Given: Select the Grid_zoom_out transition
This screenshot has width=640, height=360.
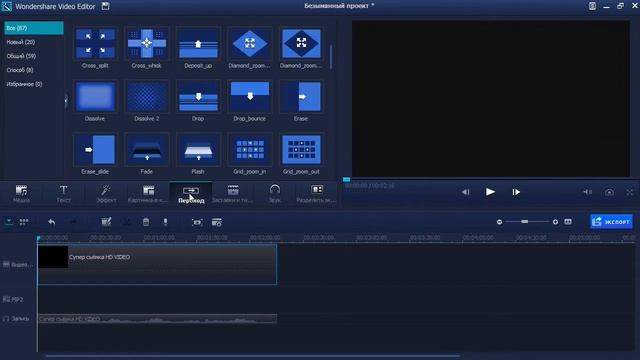Looking at the screenshot, I should pos(301,149).
